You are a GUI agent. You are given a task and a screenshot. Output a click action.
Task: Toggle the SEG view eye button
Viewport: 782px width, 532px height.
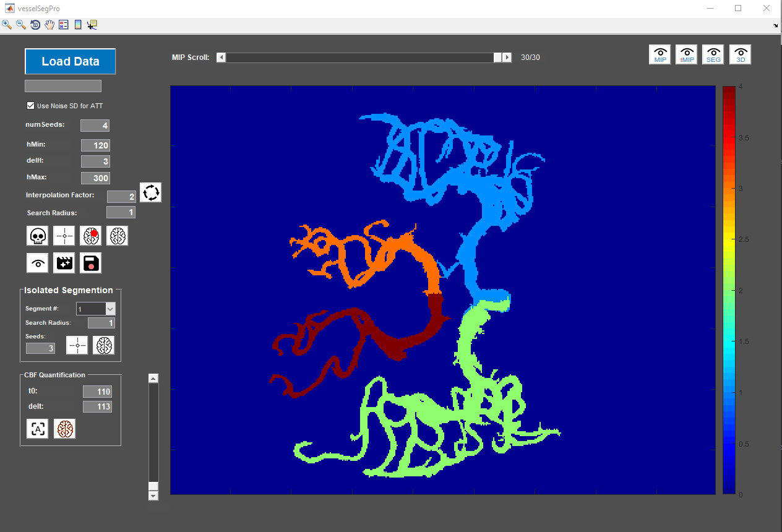713,55
